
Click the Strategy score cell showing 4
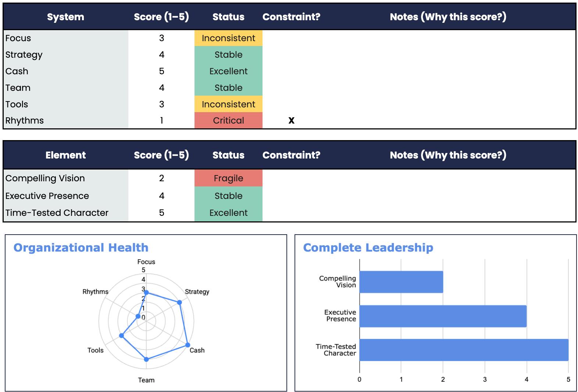(x=161, y=55)
